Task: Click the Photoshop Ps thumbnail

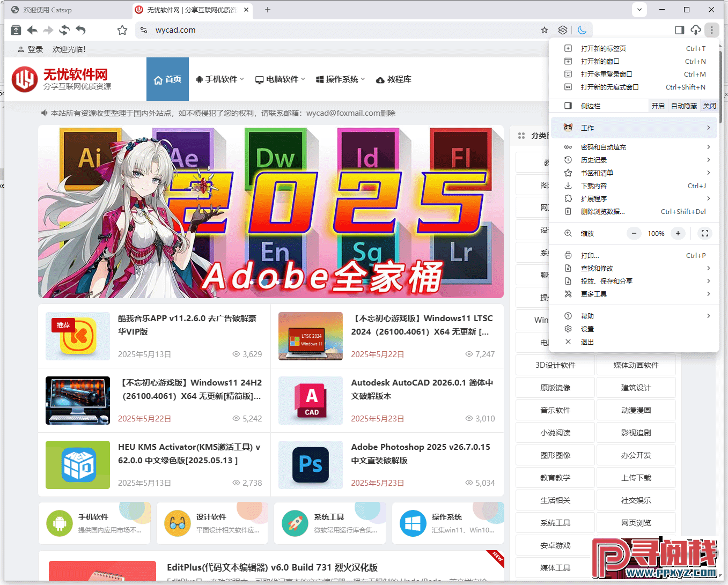Action: pyautogui.click(x=311, y=465)
